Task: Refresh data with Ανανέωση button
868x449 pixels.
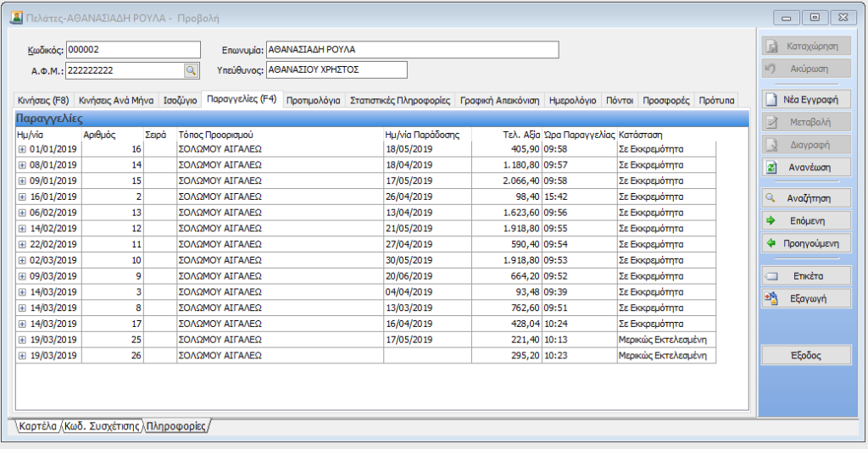Action: (x=806, y=166)
